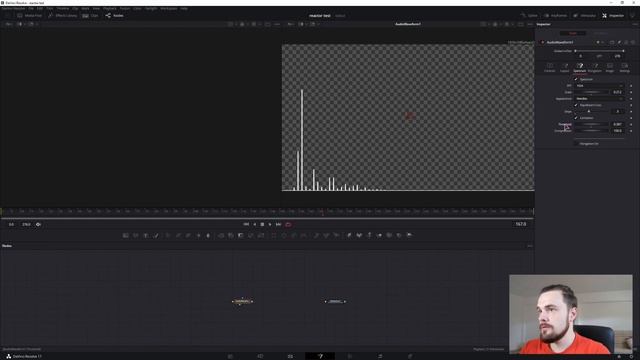The width and height of the screenshot is (640, 360).
Task: Add a Text+ node from the toolbar
Action: 146,236
